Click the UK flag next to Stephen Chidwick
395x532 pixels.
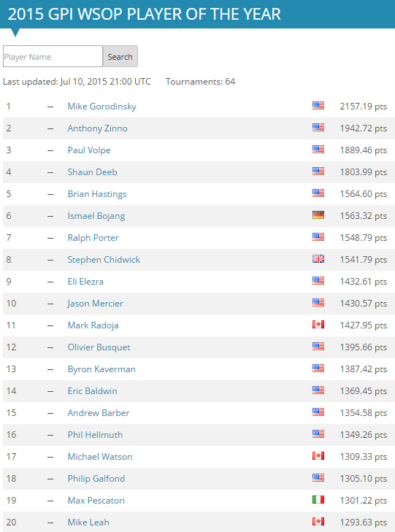[318, 259]
